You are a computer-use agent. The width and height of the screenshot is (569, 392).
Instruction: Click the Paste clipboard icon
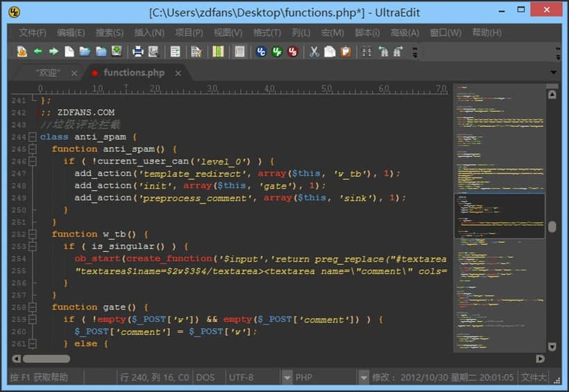click(345, 51)
